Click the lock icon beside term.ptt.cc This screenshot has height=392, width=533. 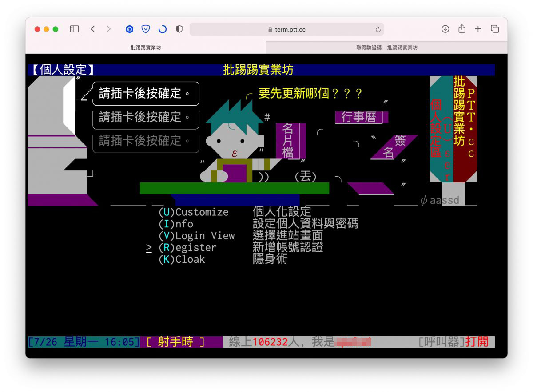[270, 30]
